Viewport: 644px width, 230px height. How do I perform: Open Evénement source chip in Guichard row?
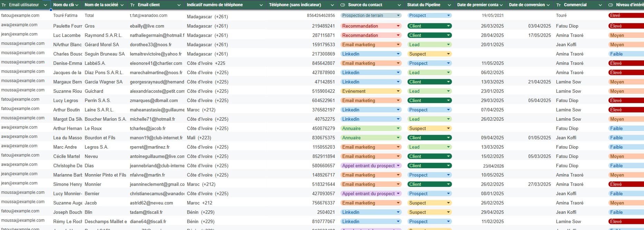coord(371,91)
